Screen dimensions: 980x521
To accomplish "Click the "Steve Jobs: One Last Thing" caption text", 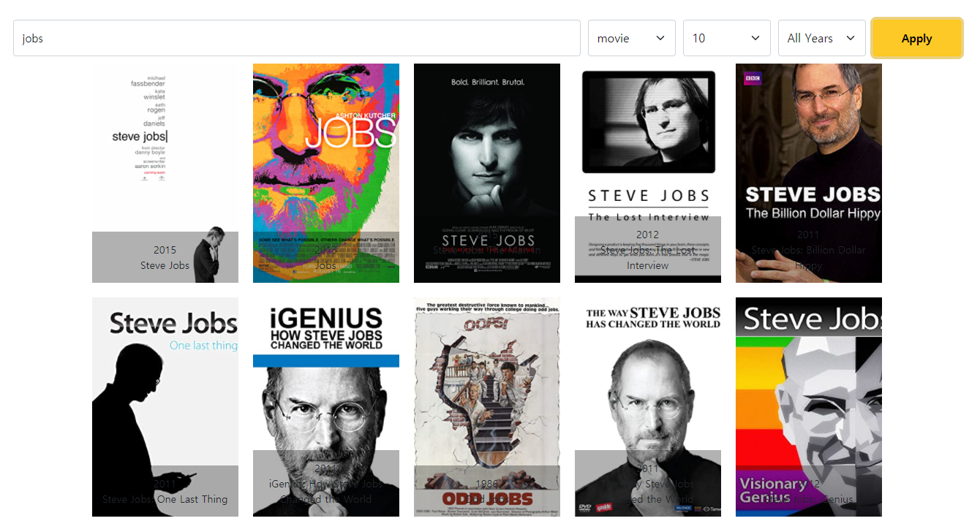I will [x=165, y=499].
